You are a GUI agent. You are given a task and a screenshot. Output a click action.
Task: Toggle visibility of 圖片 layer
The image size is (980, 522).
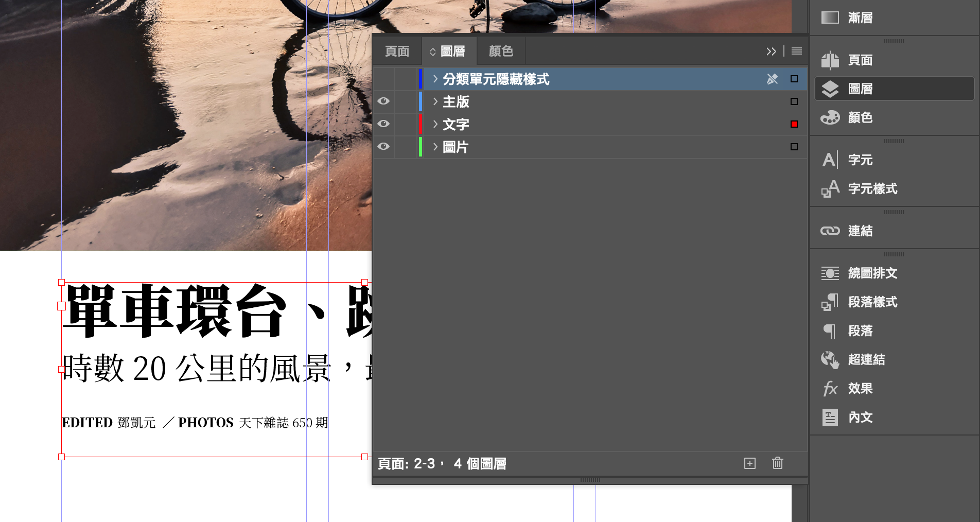(383, 147)
